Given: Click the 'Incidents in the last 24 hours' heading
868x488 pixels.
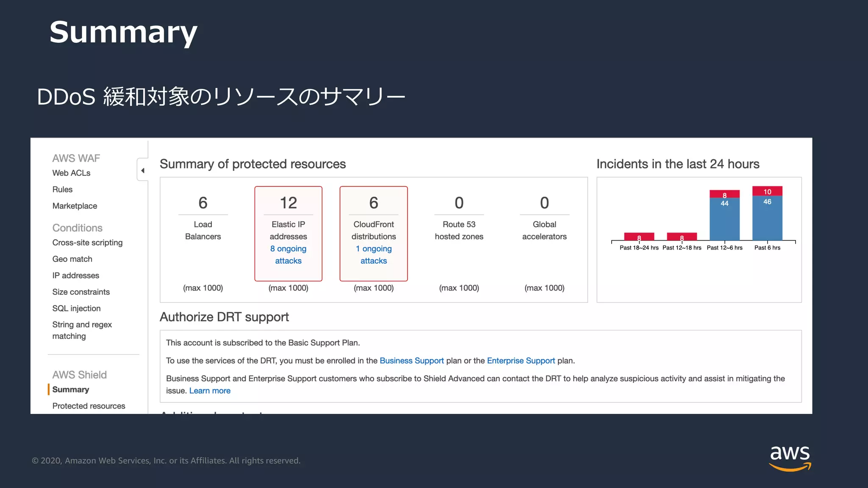Looking at the screenshot, I should [x=678, y=164].
